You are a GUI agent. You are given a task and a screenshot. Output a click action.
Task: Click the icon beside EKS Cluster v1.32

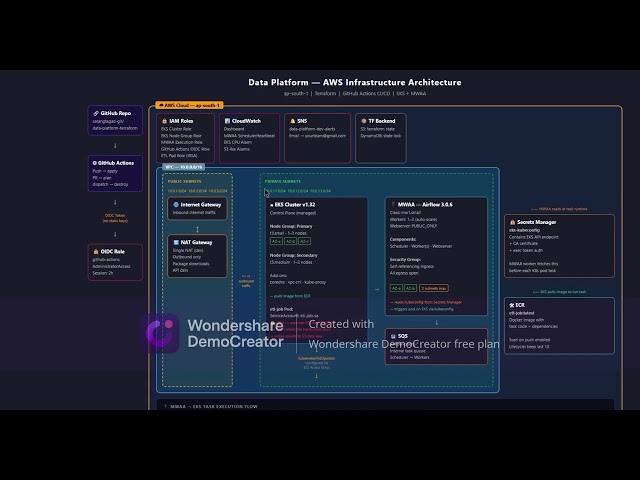(x=272, y=205)
